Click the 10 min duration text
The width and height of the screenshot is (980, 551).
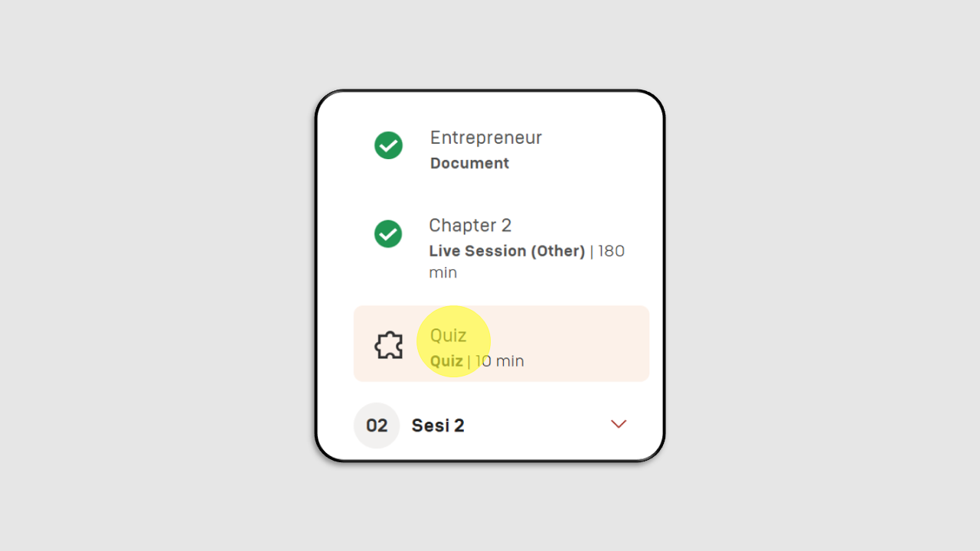point(500,361)
